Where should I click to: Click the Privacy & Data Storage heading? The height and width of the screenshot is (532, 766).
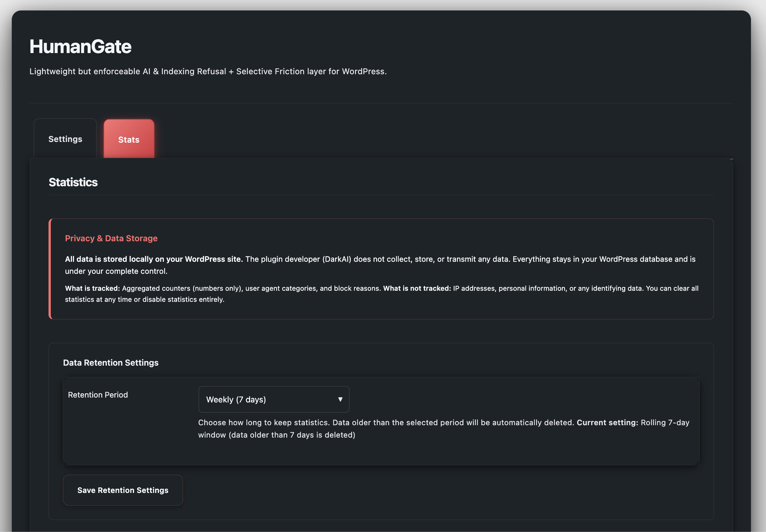point(111,238)
